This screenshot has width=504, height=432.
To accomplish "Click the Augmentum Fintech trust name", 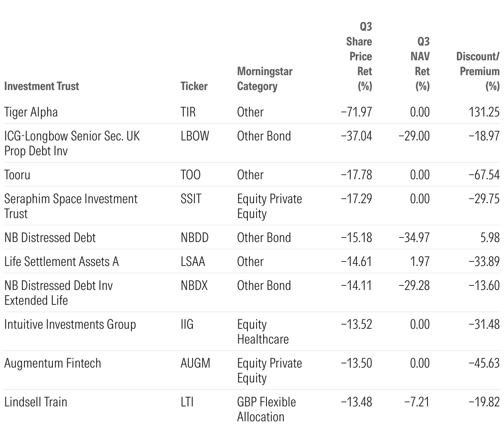I will (52, 363).
